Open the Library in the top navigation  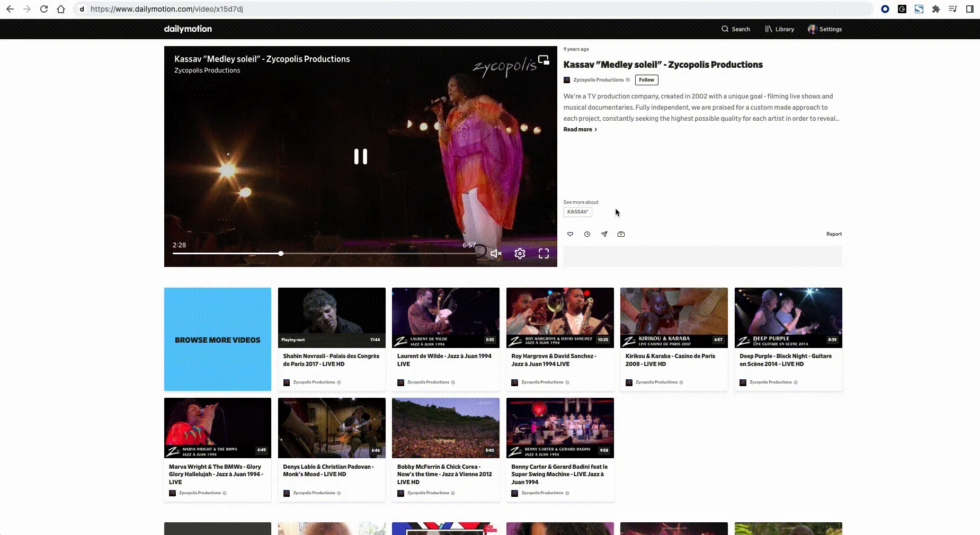click(x=779, y=29)
